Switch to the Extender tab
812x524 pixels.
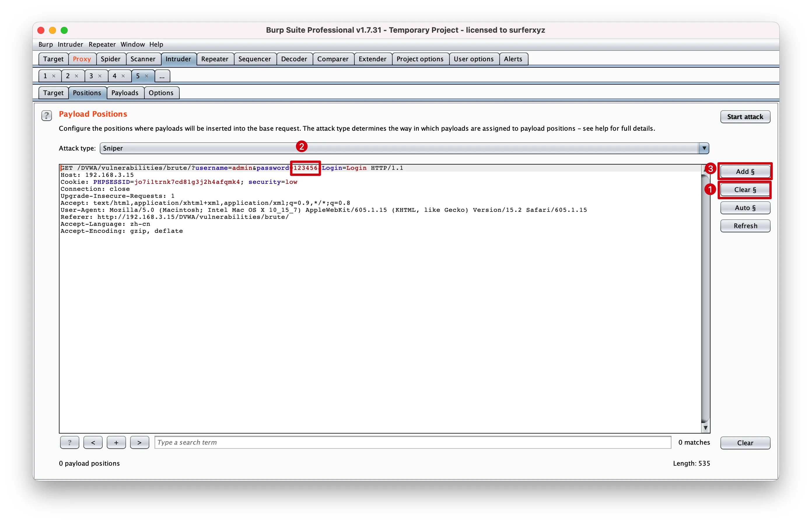(x=372, y=59)
